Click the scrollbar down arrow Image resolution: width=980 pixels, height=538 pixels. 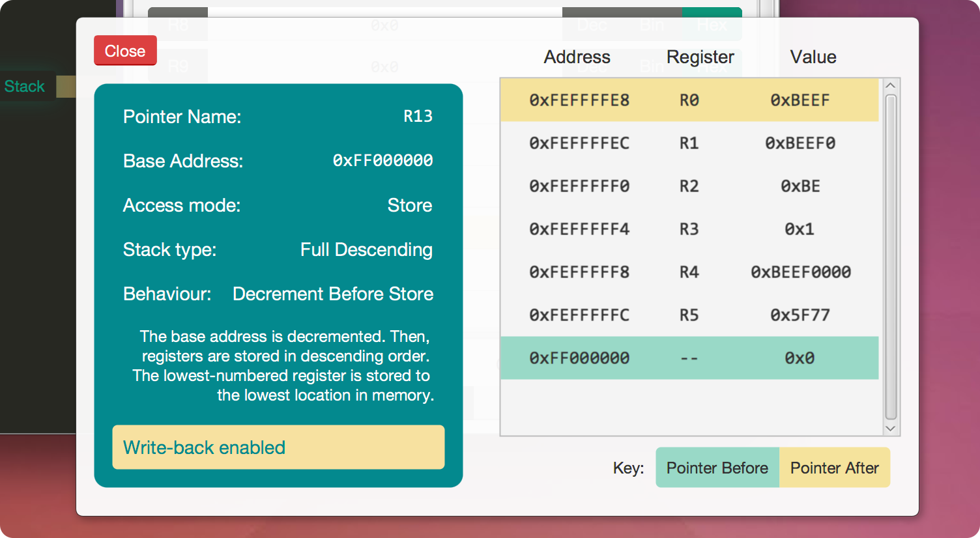(891, 429)
